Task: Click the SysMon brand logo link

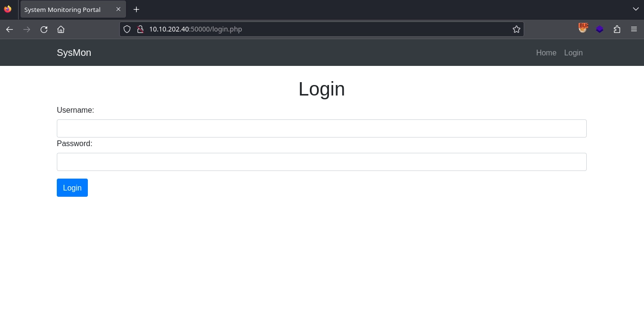Action: [74, 53]
